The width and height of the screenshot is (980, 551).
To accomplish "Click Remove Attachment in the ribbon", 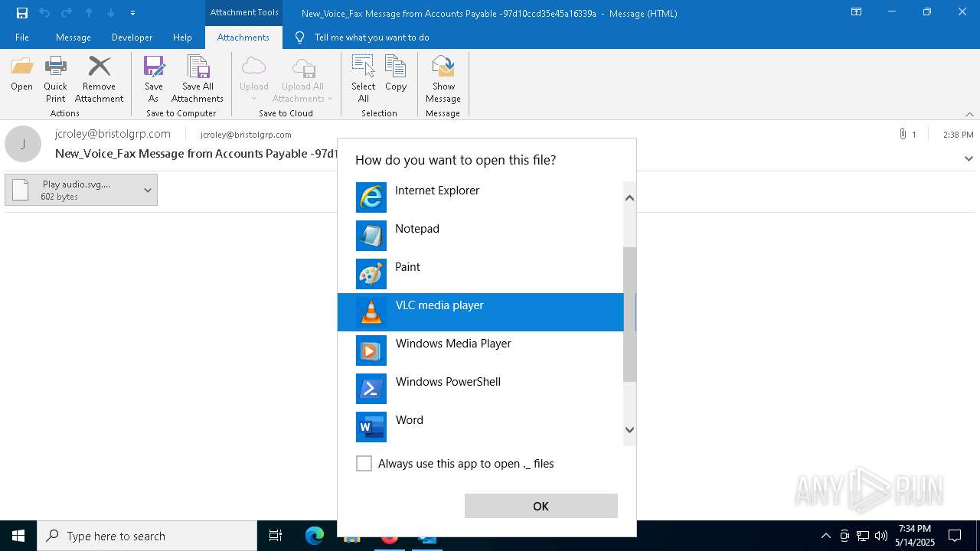I will [x=99, y=80].
